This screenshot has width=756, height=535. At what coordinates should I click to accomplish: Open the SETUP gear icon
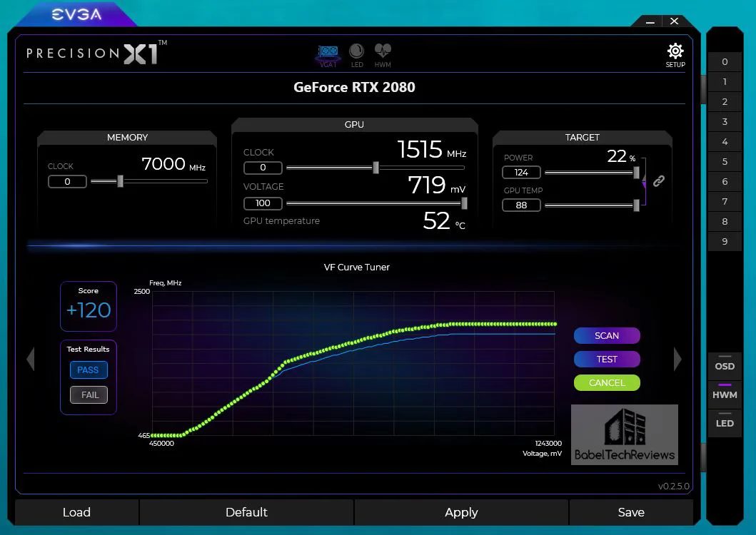[675, 55]
